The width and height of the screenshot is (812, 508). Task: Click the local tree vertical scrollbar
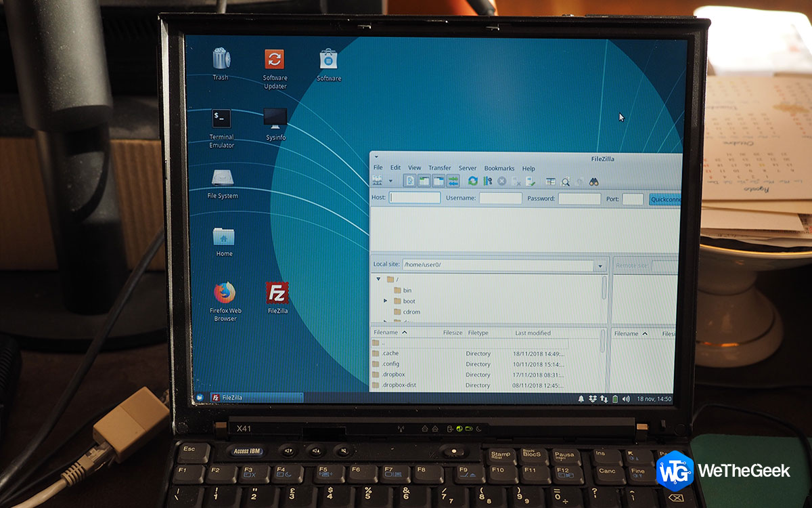(x=604, y=288)
